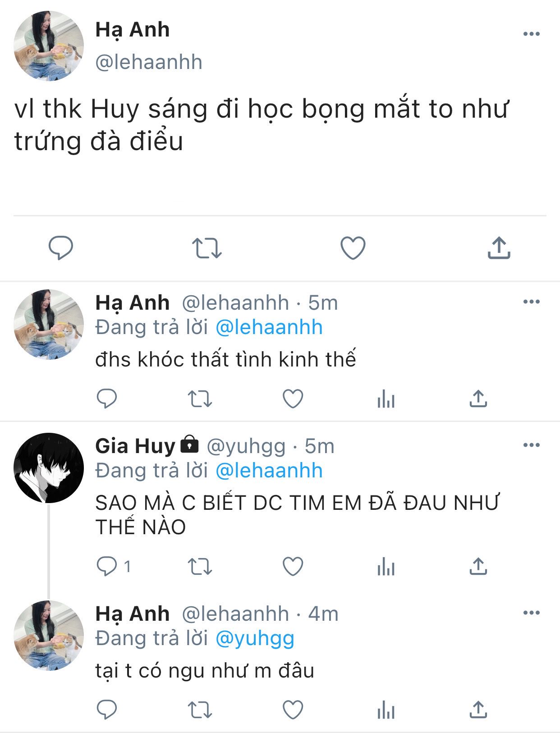This screenshot has width=560, height=733.
Task: Like the main tweet about swollen eyes
Action: (353, 248)
